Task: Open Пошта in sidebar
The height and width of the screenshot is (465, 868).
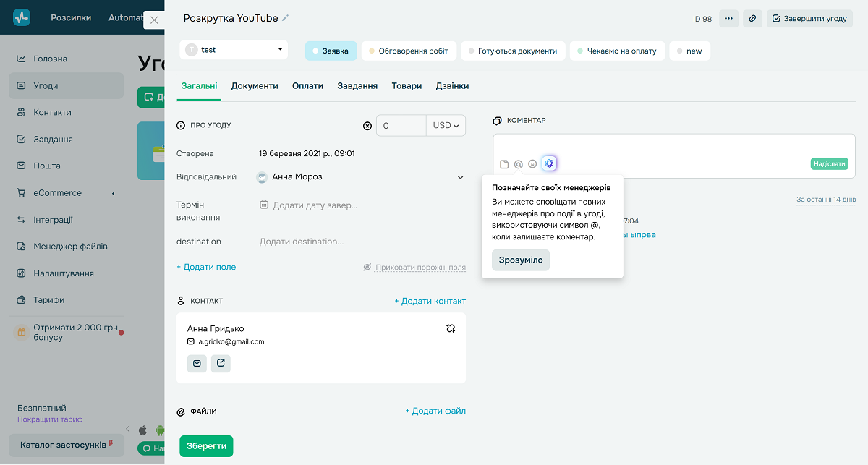Action: 67,166
